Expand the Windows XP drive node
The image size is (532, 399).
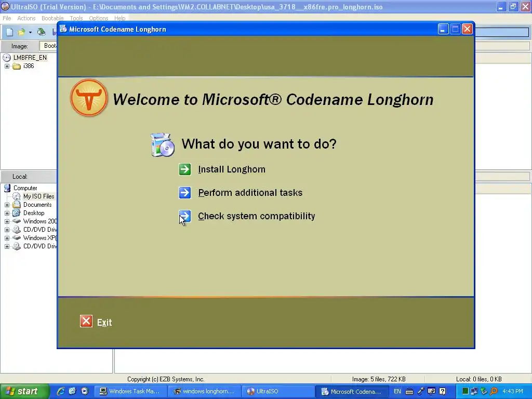tap(7, 238)
